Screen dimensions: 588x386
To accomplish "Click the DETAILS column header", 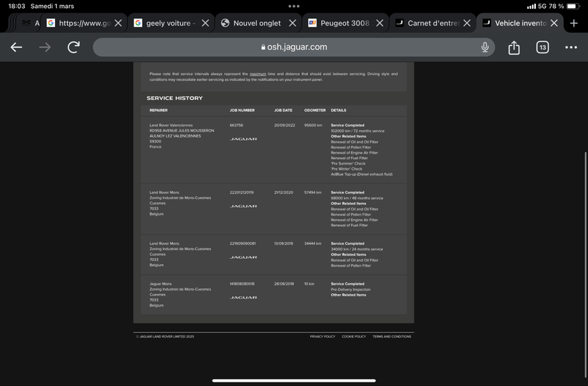I will 339,110.
